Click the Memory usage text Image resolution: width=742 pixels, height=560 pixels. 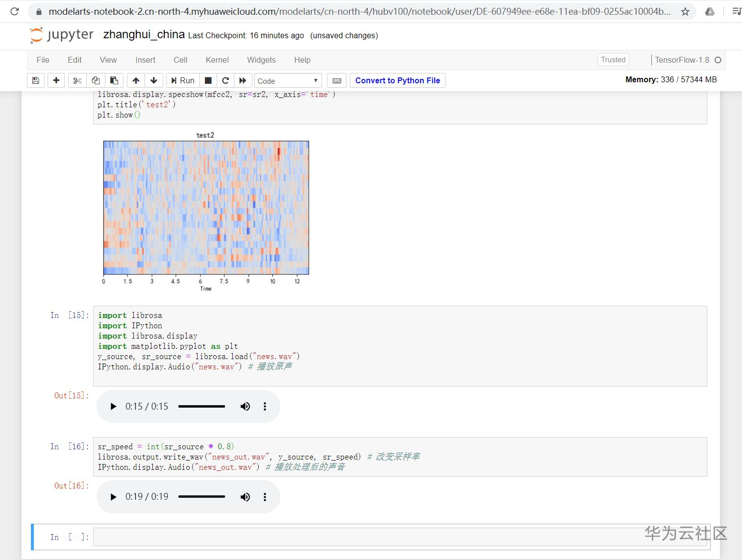(671, 79)
